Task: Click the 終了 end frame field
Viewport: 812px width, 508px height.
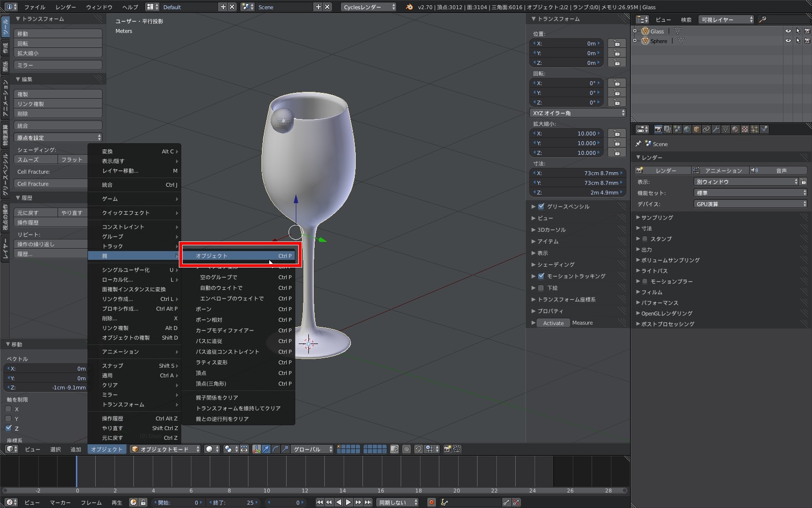Action: [x=234, y=502]
